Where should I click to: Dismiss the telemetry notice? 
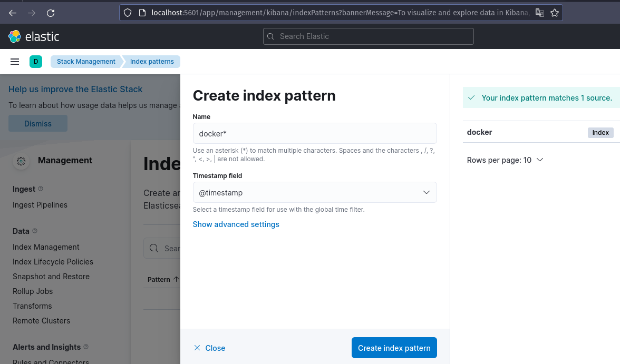pos(37,123)
